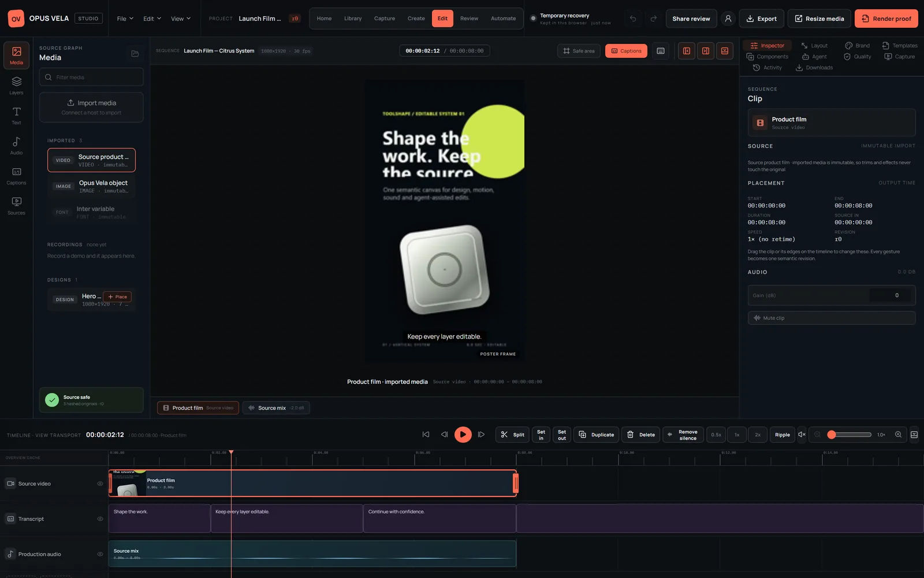Toggle the right panel layout icon
Viewport: 924px width, 578px height.
click(706, 51)
